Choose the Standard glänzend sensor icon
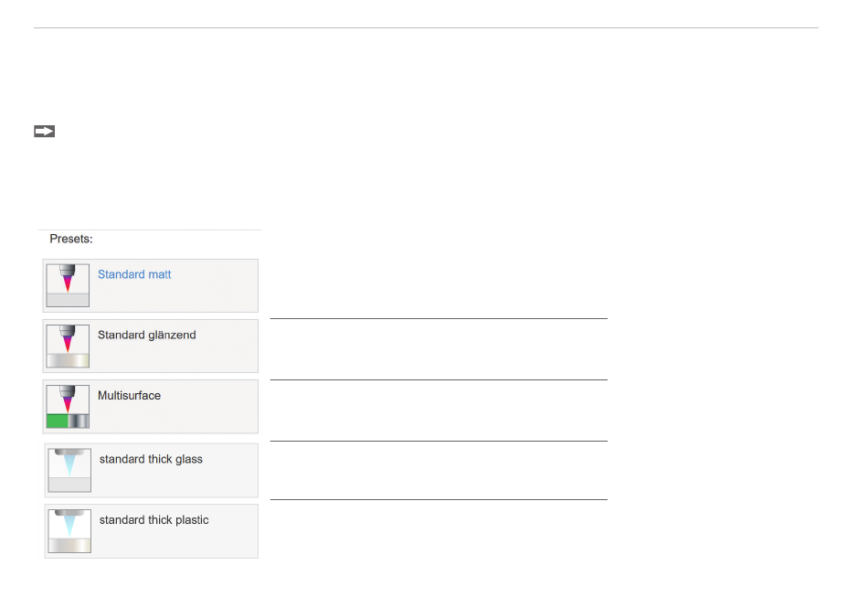Image resolution: width=868 pixels, height=608 pixels. [68, 347]
